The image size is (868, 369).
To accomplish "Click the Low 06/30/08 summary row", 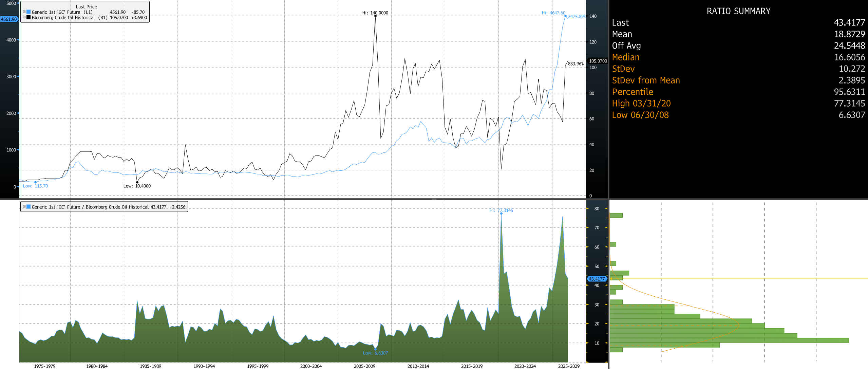I will (x=738, y=115).
